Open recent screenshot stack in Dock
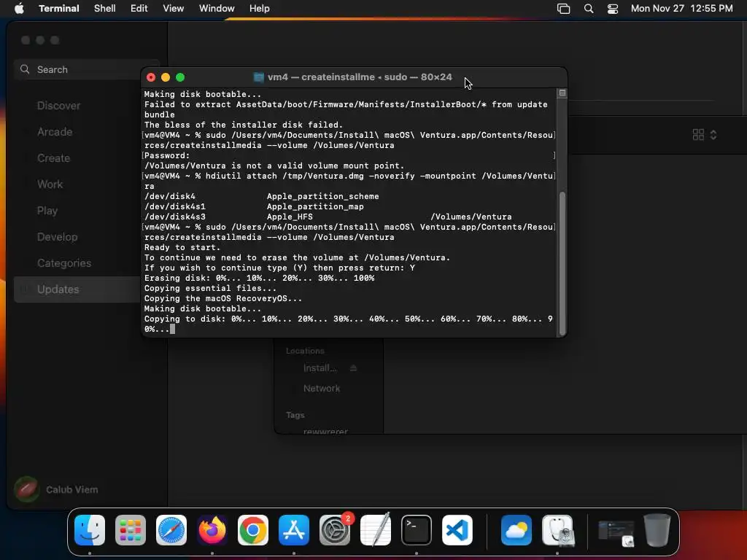The width and height of the screenshot is (747, 560). (x=616, y=532)
